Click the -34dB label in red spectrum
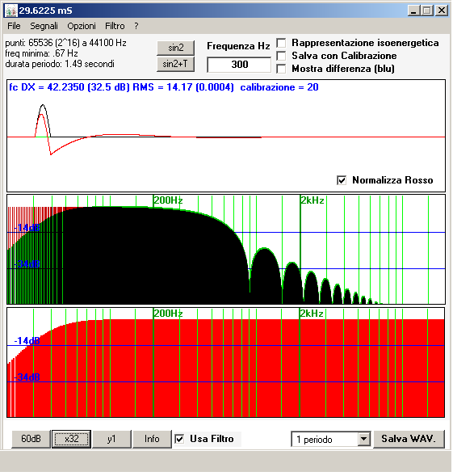The image size is (453, 476). pos(27,377)
